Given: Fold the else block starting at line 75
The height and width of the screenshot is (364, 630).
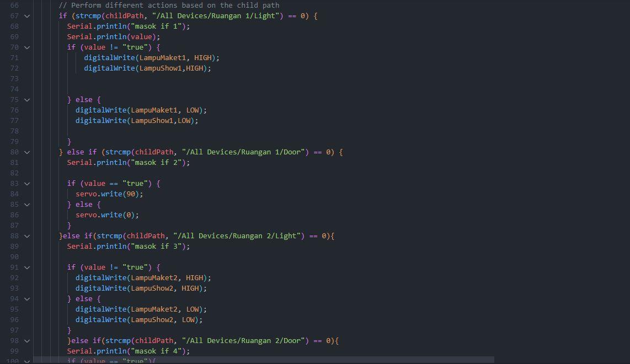Looking at the screenshot, I should point(26,100).
